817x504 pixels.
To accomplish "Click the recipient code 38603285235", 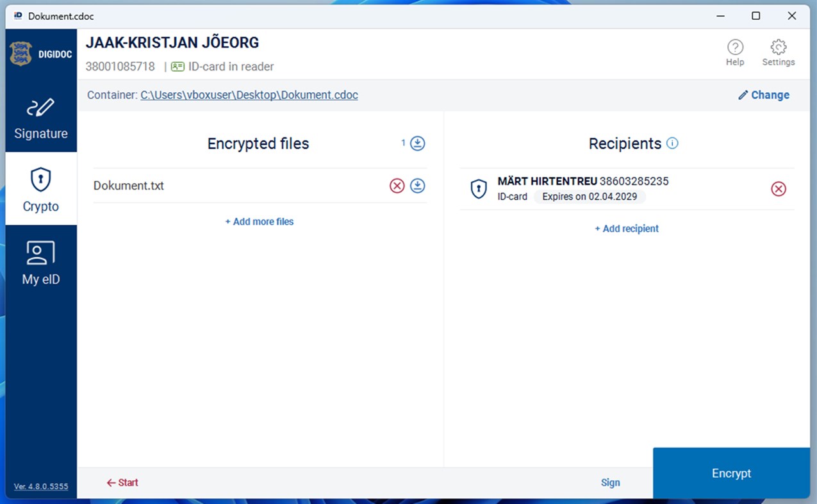I will pos(634,181).
